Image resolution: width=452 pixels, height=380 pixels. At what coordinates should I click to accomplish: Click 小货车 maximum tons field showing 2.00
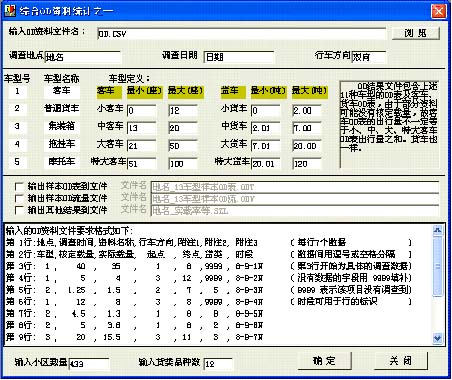307,111
